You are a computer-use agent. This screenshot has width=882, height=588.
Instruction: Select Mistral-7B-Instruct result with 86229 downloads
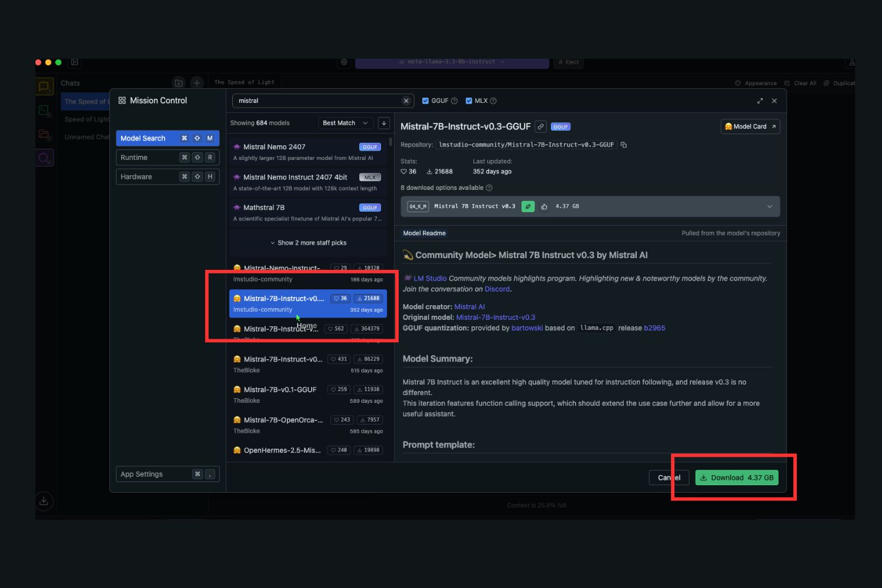308,364
